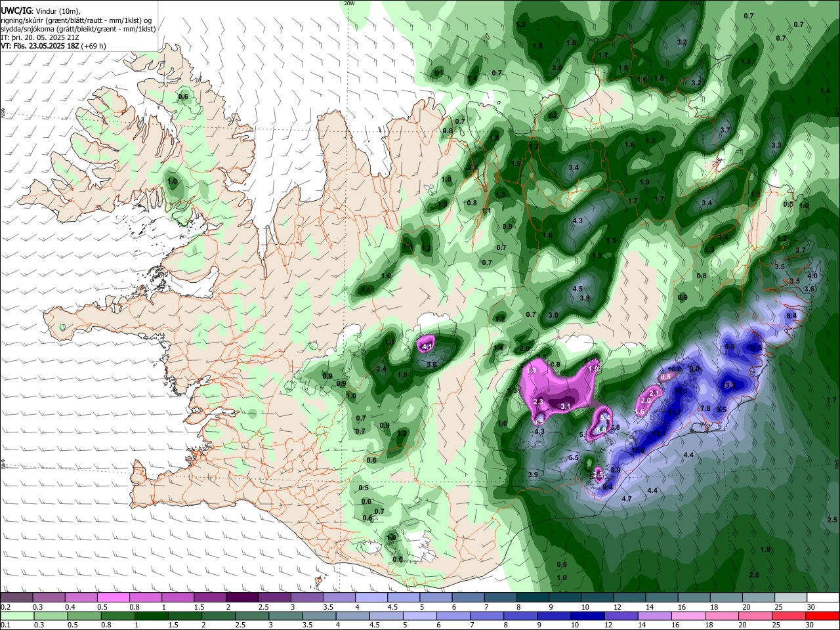Select the 'slydda/snjókoma' legend description line
Image resolution: width=840 pixels, height=630 pixels.
coord(78,28)
